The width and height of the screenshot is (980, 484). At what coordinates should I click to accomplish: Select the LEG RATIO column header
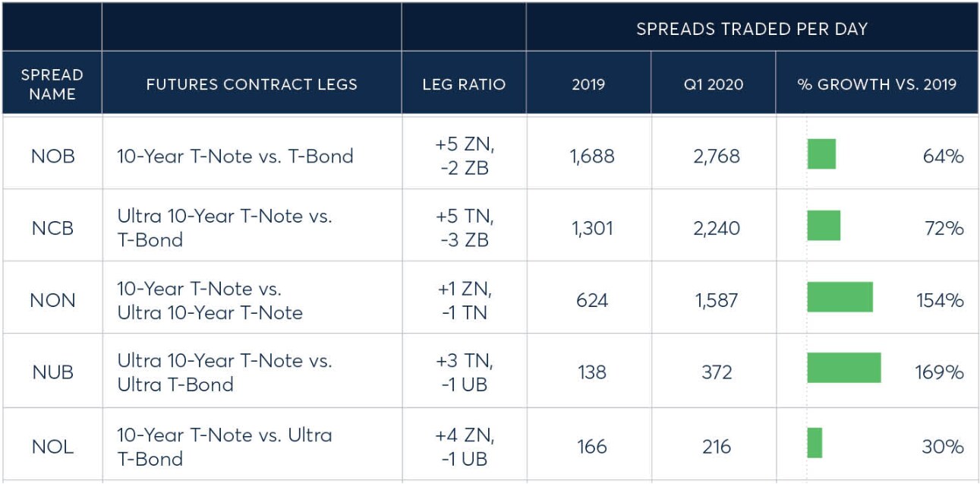[464, 84]
